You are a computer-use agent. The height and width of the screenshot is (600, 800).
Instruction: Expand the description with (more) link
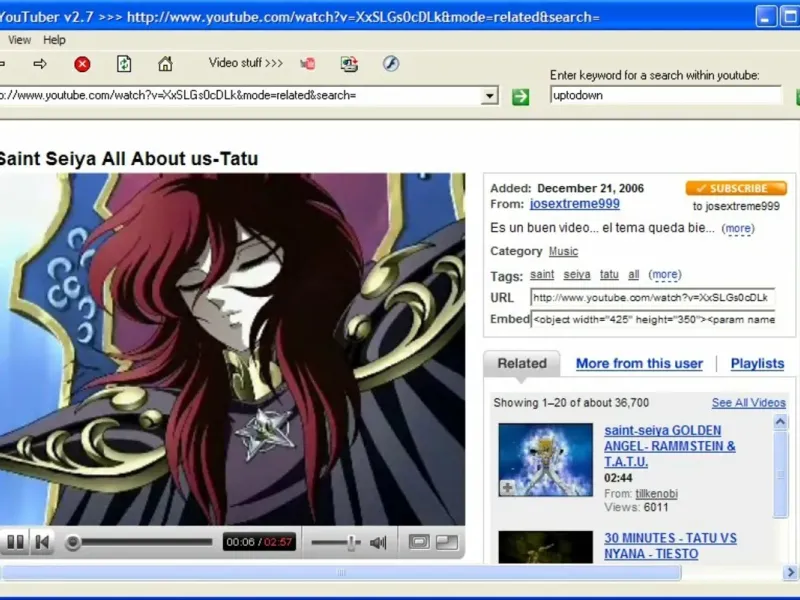click(738, 229)
